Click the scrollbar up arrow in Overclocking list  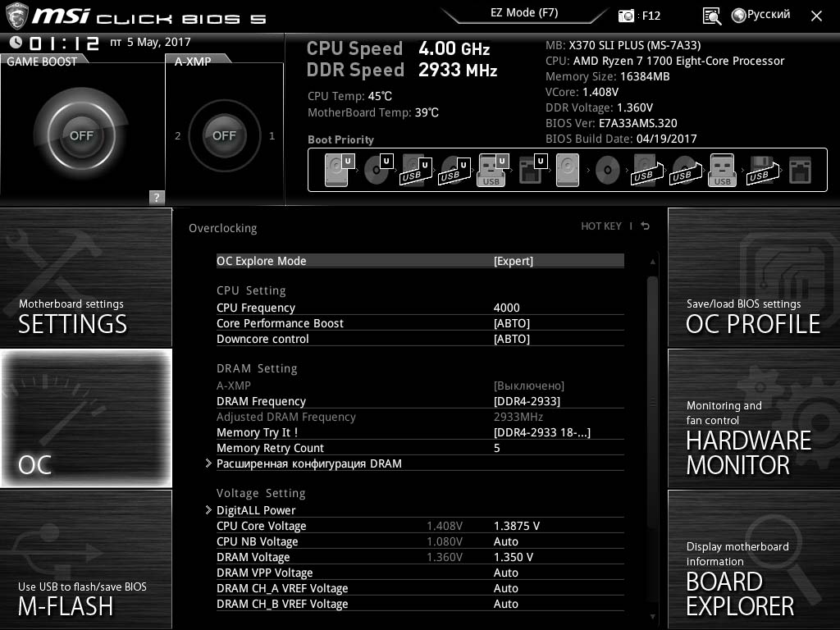point(652,262)
